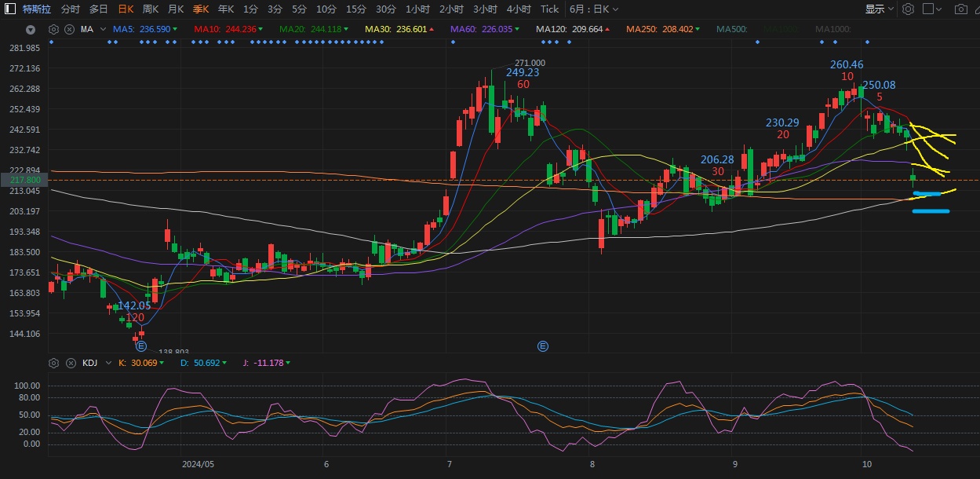This screenshot has width=980, height=479.
Task: Toggle MA500 moving average line visibility
Action: (730, 29)
